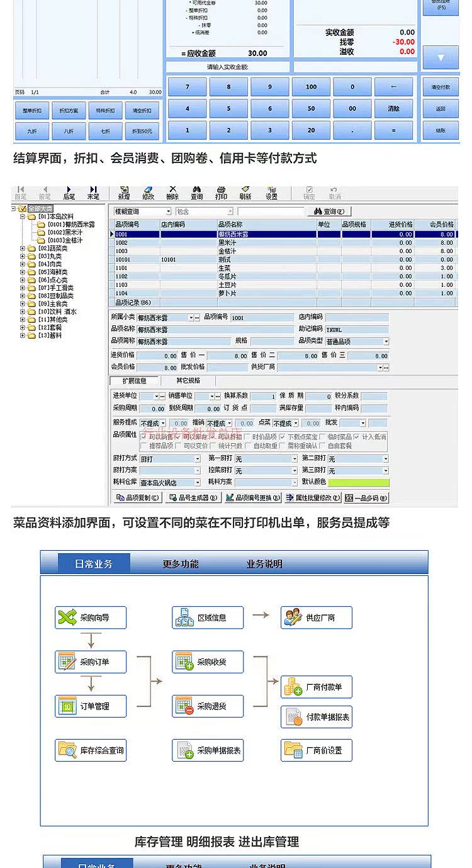Open 订单管理 order management module
This screenshot has height=868, width=472.
click(x=91, y=706)
